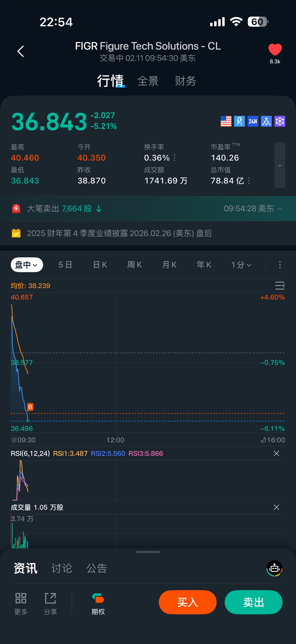Close the 成交量 volume panel
Image resolution: width=296 pixels, height=644 pixels.
(276, 507)
